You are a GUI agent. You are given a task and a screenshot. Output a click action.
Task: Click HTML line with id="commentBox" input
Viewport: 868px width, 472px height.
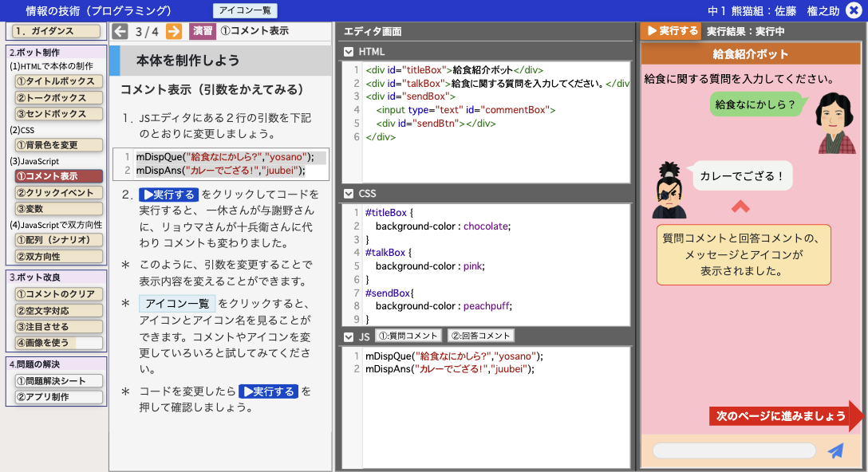(466, 110)
